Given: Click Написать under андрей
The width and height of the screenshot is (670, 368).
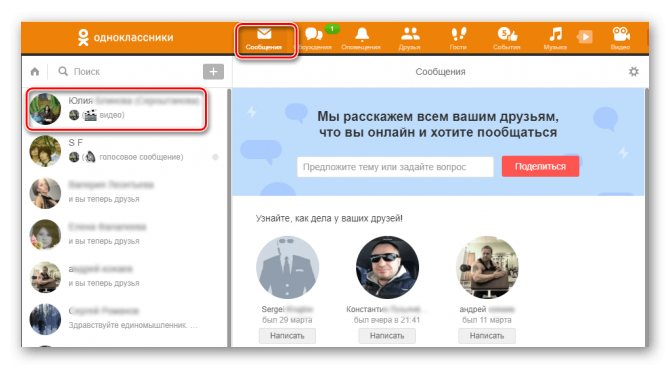Looking at the screenshot, I should click(x=487, y=336).
